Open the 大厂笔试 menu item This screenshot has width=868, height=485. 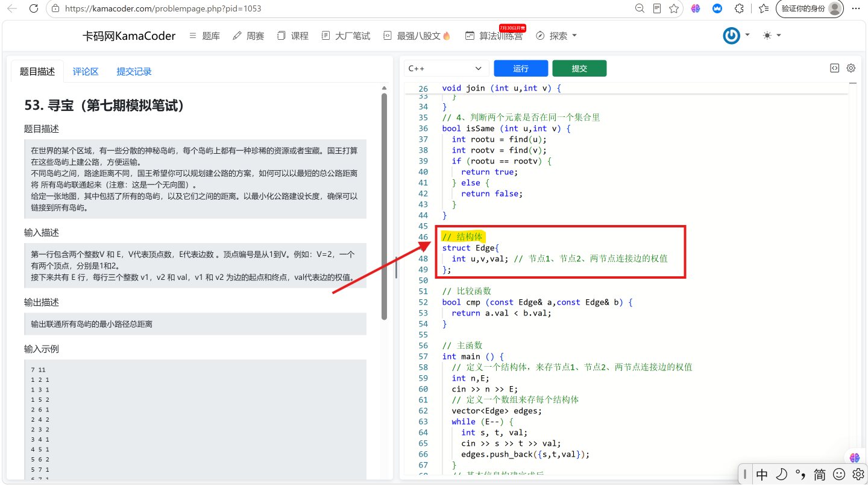click(346, 36)
